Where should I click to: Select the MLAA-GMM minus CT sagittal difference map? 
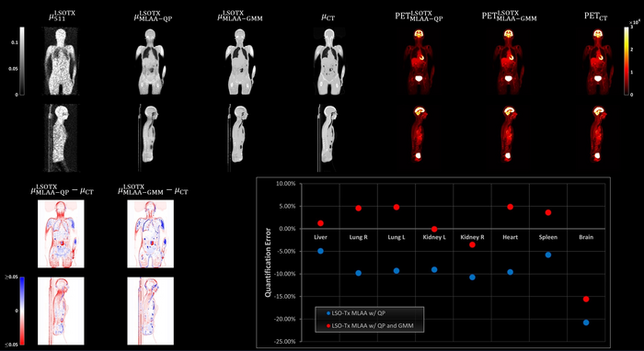pyautogui.click(x=150, y=311)
